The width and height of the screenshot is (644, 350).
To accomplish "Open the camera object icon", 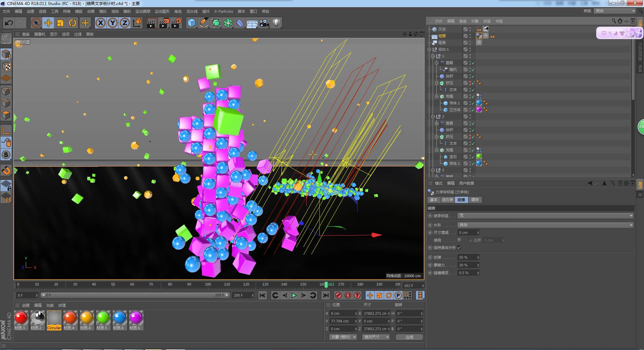I will [x=264, y=23].
